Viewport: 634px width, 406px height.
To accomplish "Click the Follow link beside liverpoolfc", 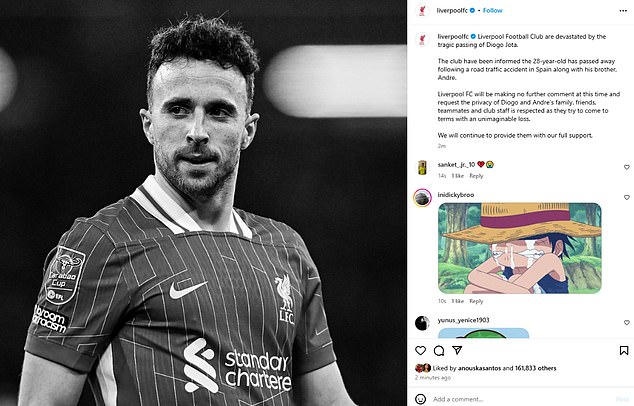I will pos(492,11).
